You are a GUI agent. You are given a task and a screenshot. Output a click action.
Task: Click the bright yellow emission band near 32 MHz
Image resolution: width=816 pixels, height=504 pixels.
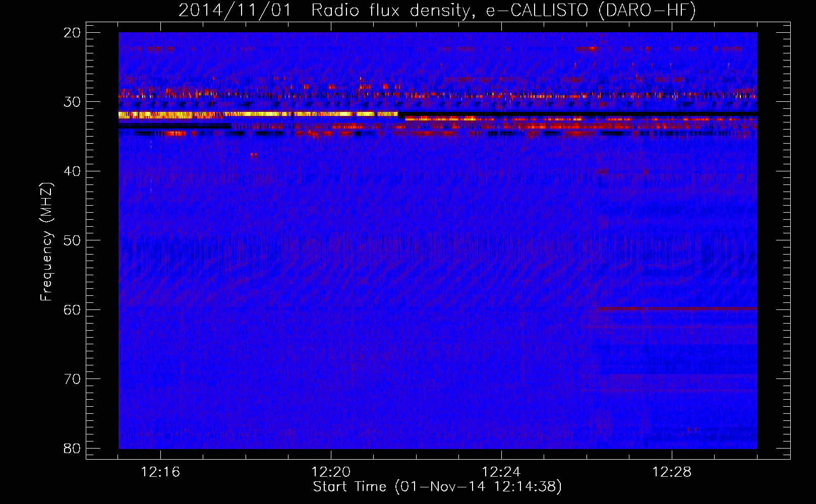click(x=258, y=114)
